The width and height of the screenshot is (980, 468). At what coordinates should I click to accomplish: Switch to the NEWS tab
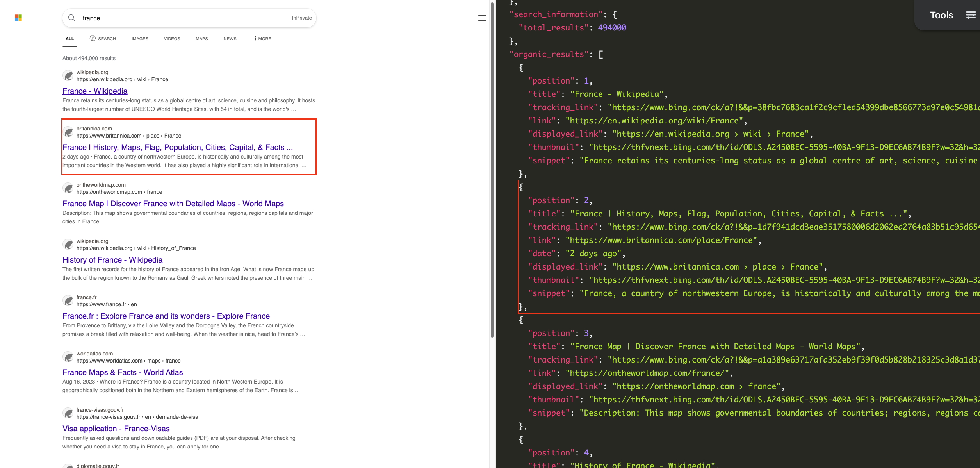(230, 39)
